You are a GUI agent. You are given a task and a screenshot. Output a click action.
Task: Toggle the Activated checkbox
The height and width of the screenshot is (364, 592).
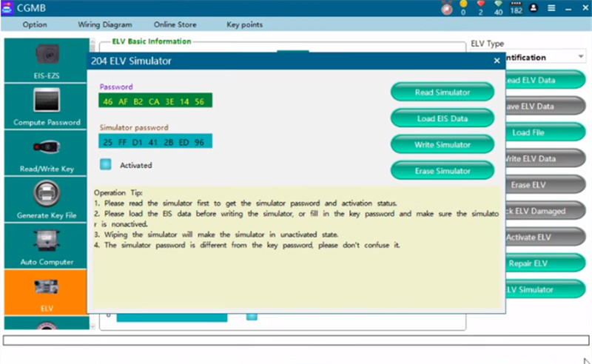click(106, 165)
